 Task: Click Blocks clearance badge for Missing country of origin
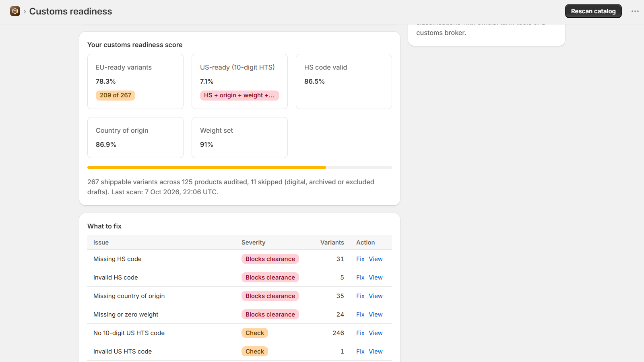coord(270,296)
